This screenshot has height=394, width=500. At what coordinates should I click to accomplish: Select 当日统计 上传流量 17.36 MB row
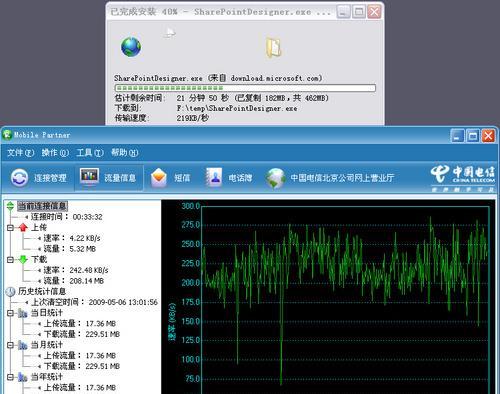coord(80,324)
